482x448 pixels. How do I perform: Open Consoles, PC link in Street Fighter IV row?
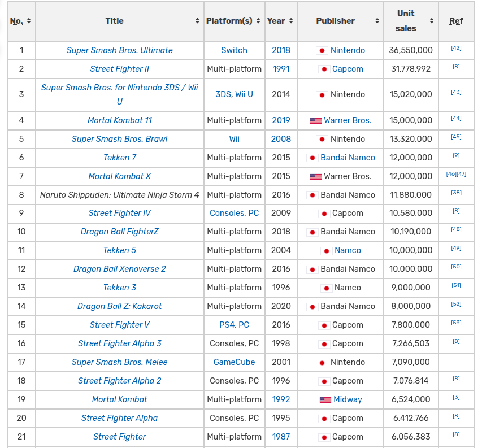point(235,213)
